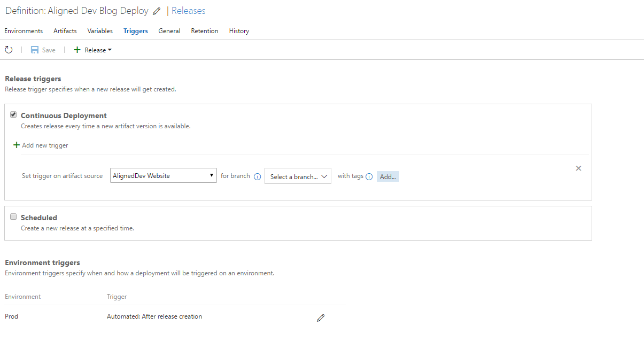Viewport: 644px width, 348px height.
Task: Select the Prod row in Environment triggers
Action: [x=11, y=316]
